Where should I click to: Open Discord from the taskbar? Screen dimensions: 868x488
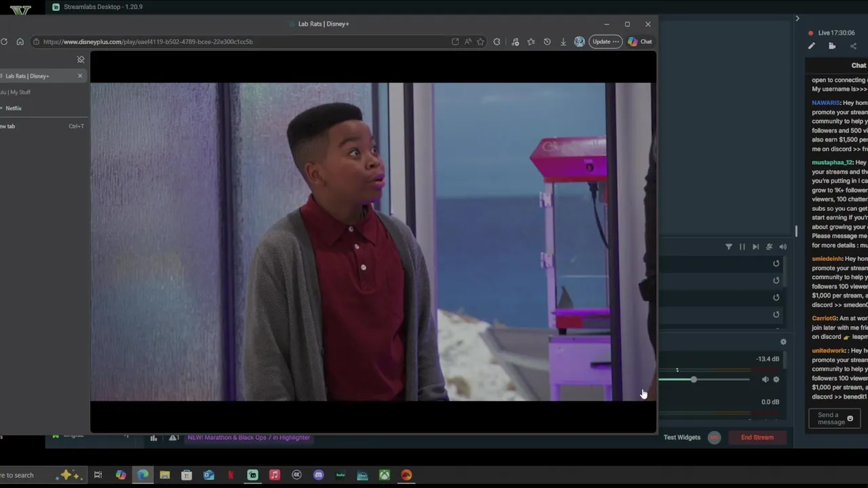[319, 475]
